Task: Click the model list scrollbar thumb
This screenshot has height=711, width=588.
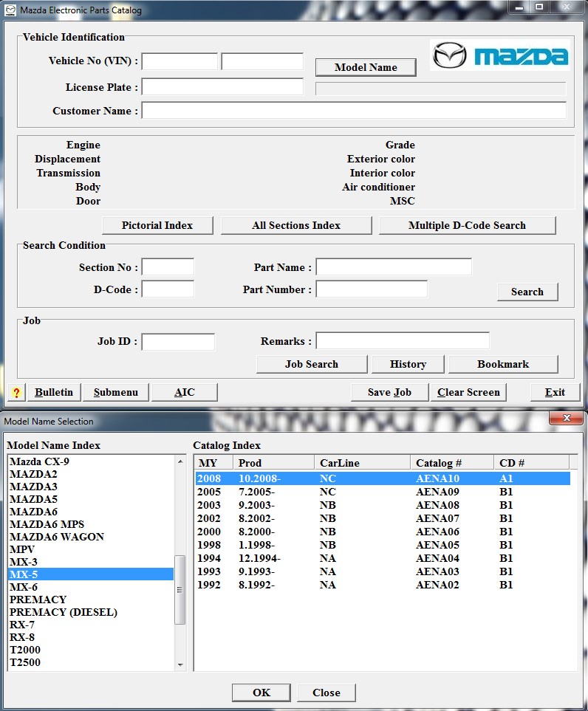Action: click(180, 589)
